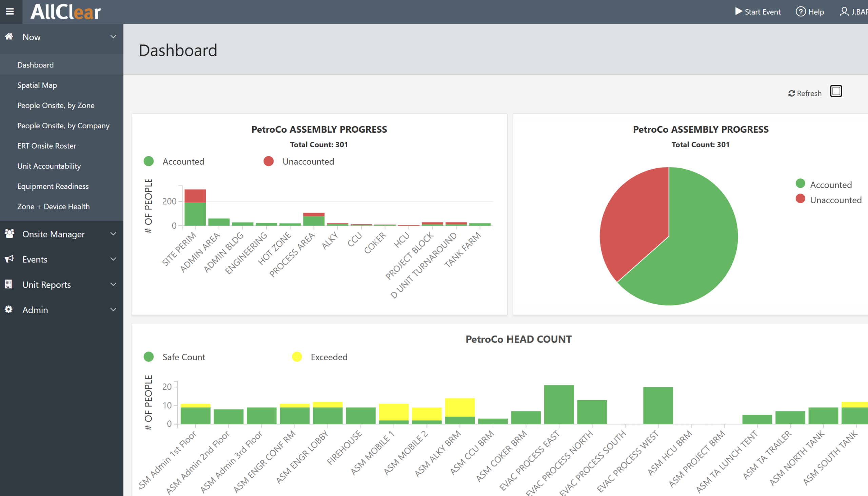This screenshot has height=496, width=868.
Task: Click the ASM COKER BRM axis label
Action: (x=501, y=456)
